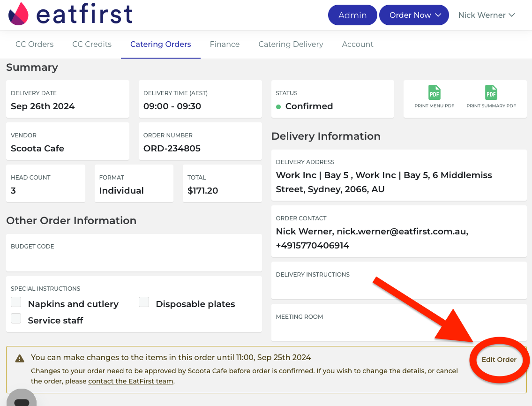The width and height of the screenshot is (532, 406).
Task: Click the chevron beside Order Now
Action: pos(438,15)
